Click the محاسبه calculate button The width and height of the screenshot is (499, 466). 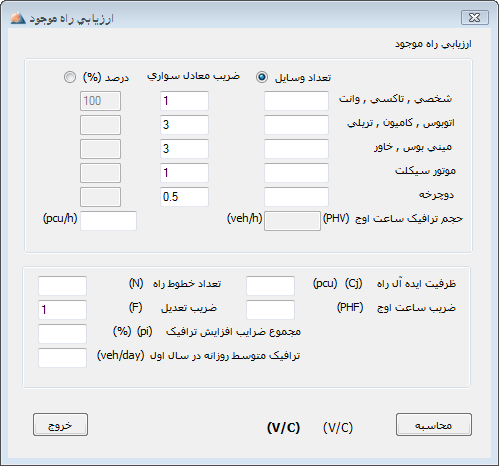(x=434, y=425)
